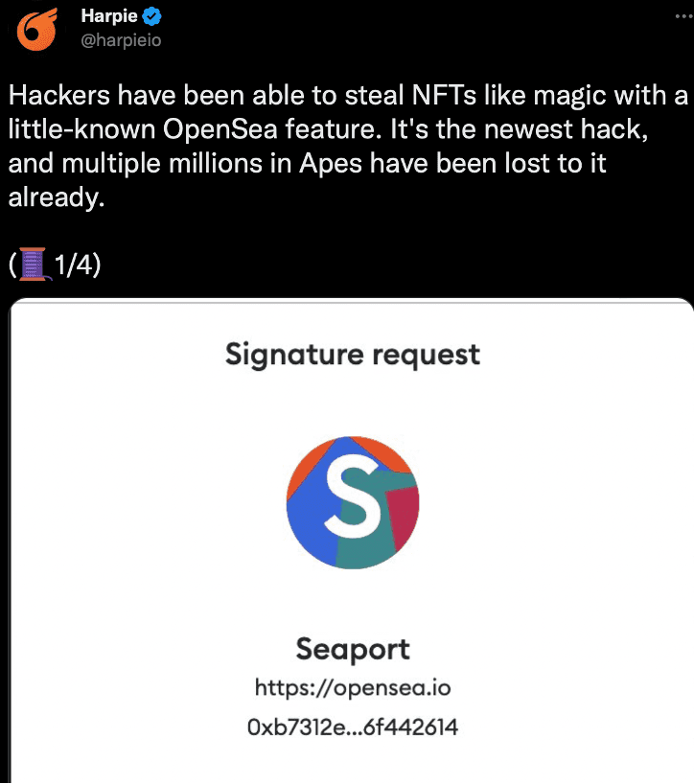The width and height of the screenshot is (694, 784).
Task: Click the https://opensea.io URL
Action: click(352, 687)
